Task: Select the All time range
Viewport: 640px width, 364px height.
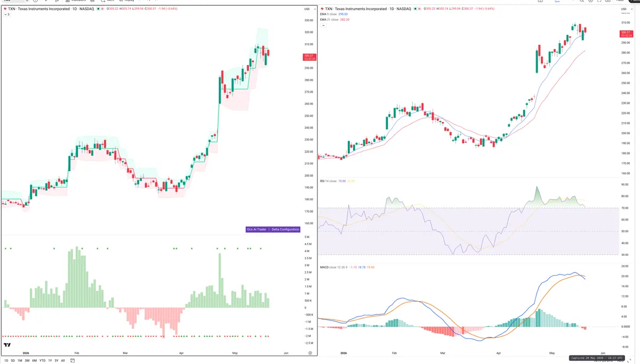Action: point(63,361)
